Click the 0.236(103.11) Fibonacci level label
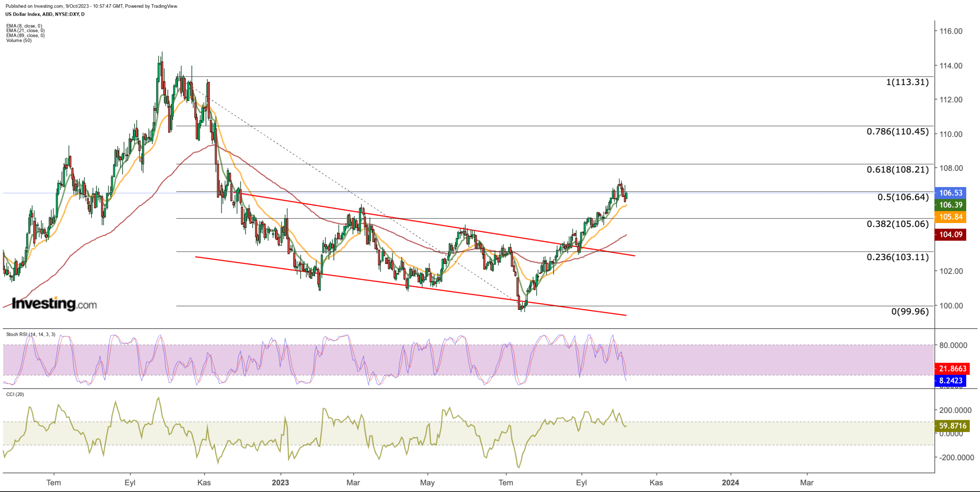This screenshot has width=980, height=492. 898,257
